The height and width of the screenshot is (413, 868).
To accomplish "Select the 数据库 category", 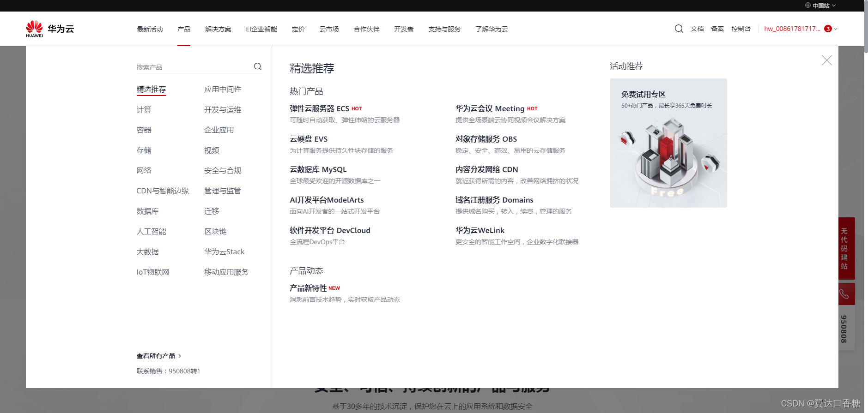I will 147,211.
